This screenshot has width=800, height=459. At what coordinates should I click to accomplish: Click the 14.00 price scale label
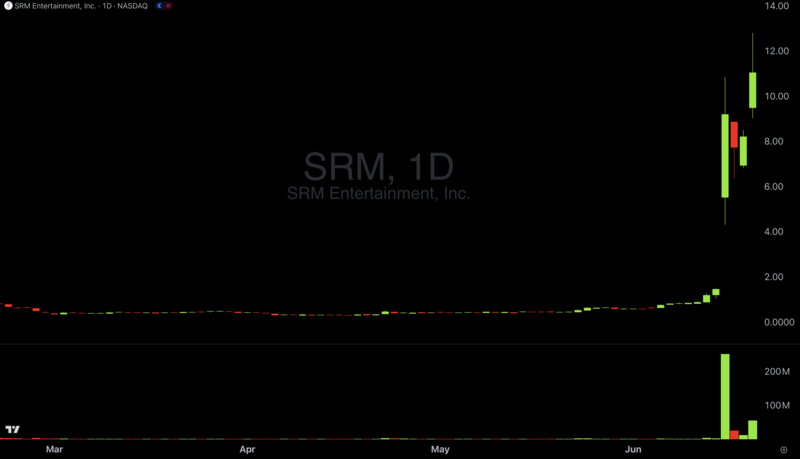click(x=778, y=6)
